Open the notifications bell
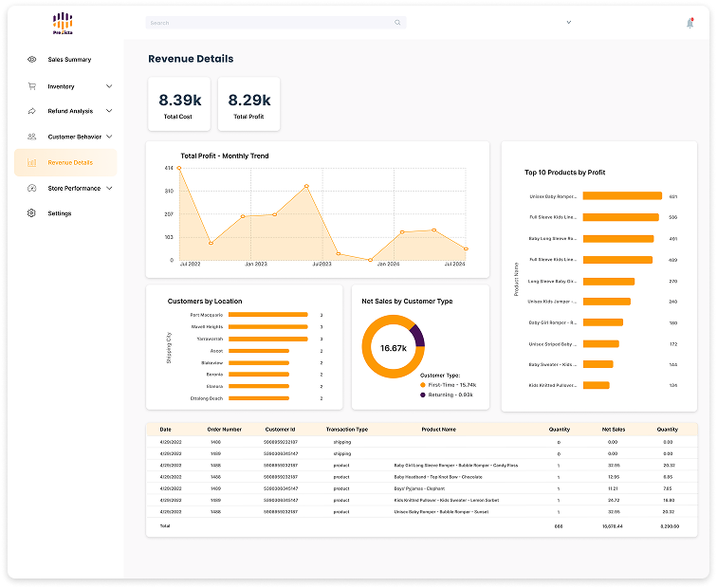The height and width of the screenshot is (588, 717). pos(690,23)
